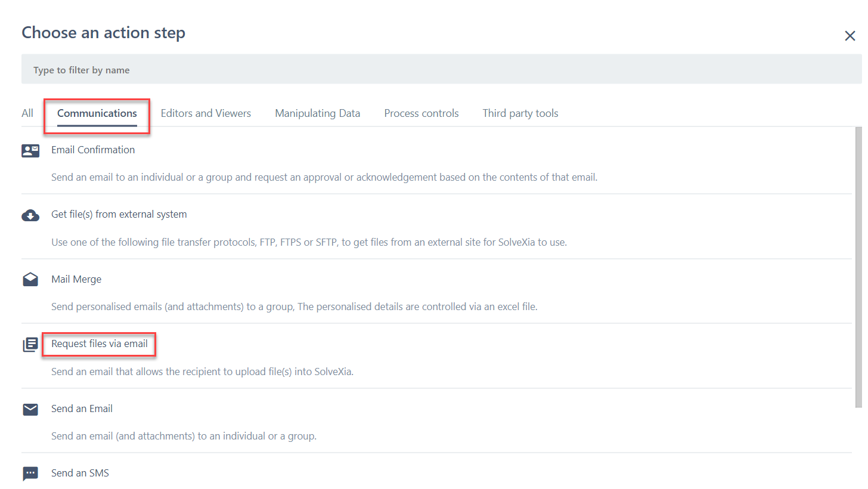Switch to the All tab
Screen dimensions: 868x489
tap(27, 113)
